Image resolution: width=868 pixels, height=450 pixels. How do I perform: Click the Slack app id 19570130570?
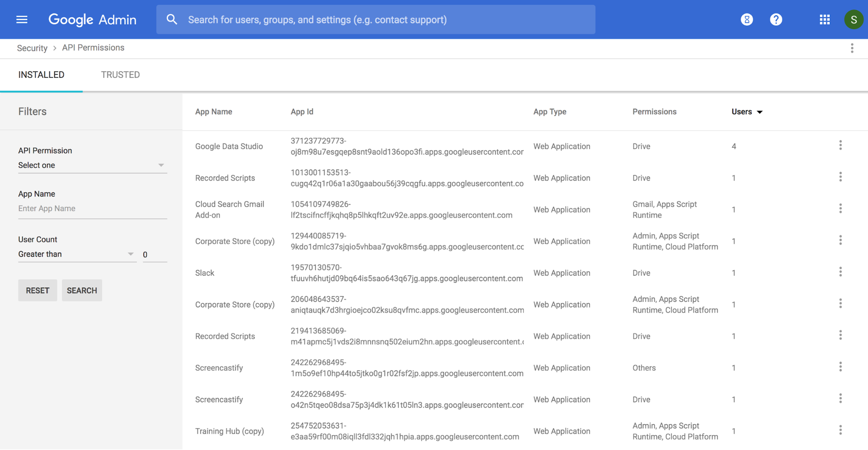(x=407, y=273)
